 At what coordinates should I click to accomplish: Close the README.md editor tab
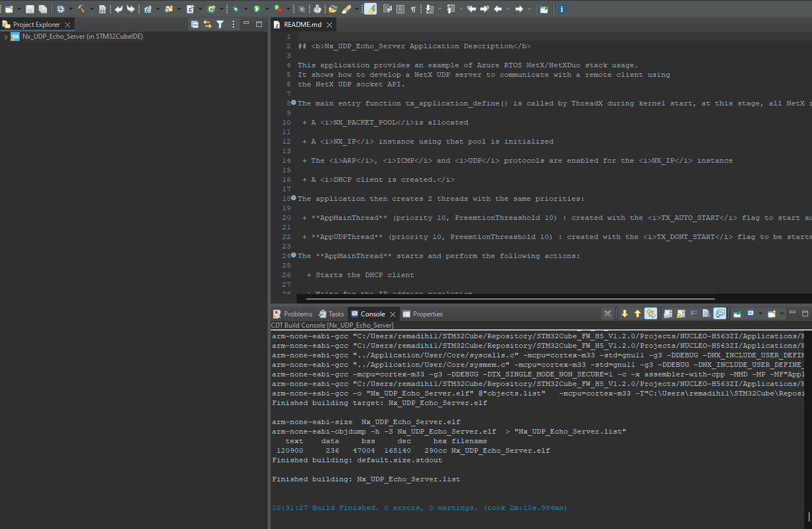pos(330,25)
